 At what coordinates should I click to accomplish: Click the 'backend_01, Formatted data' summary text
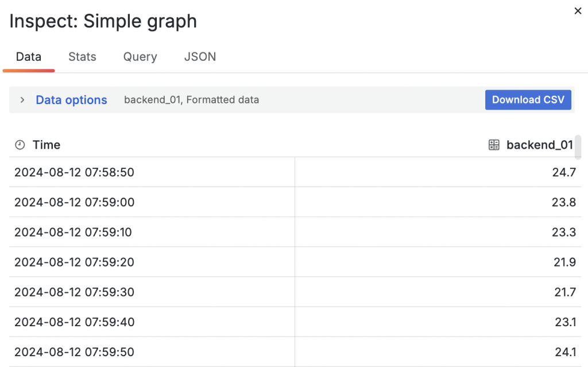tap(191, 100)
